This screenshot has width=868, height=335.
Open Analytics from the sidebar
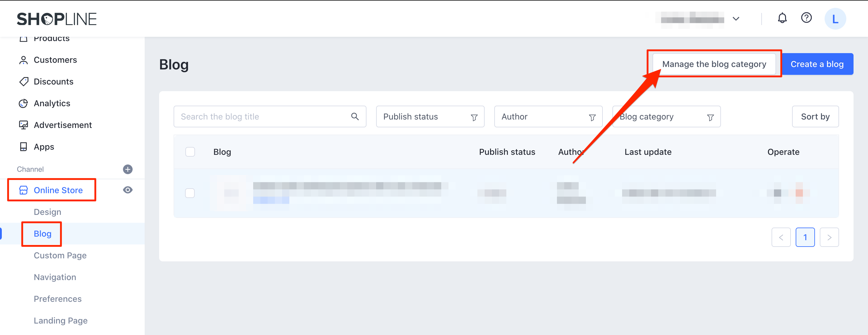pos(52,103)
